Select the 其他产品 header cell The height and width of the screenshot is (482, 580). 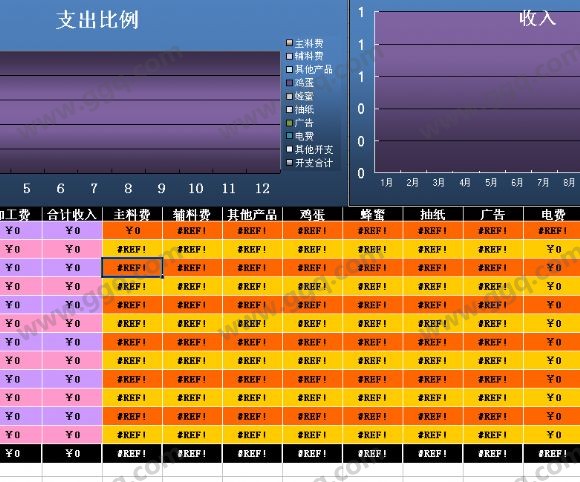coord(252,215)
